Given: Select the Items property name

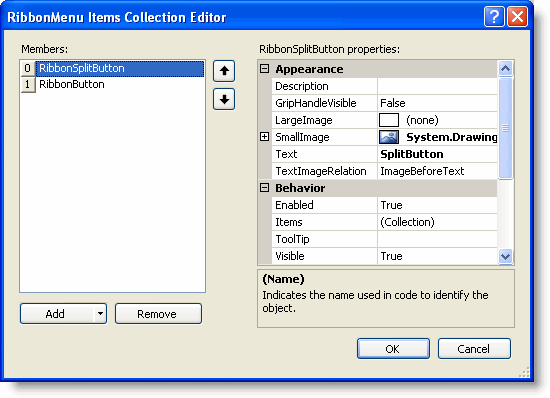Looking at the screenshot, I should tap(288, 222).
